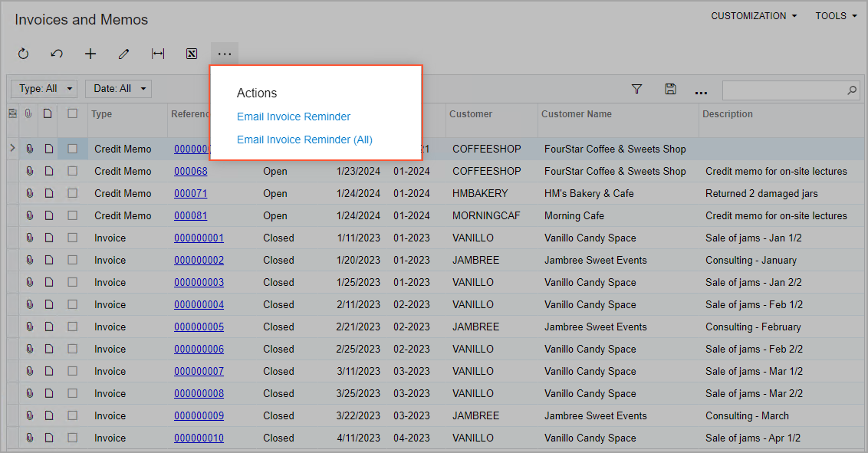Open the Type: All filter dropdown

(x=44, y=89)
